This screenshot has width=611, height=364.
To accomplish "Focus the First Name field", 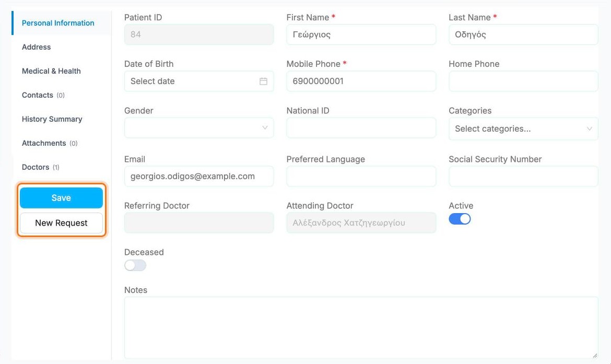I will click(361, 34).
